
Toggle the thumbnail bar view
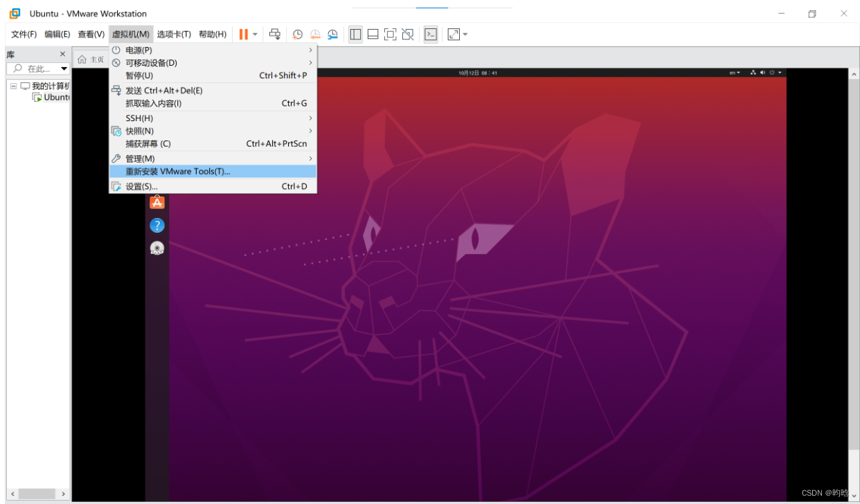(x=373, y=34)
